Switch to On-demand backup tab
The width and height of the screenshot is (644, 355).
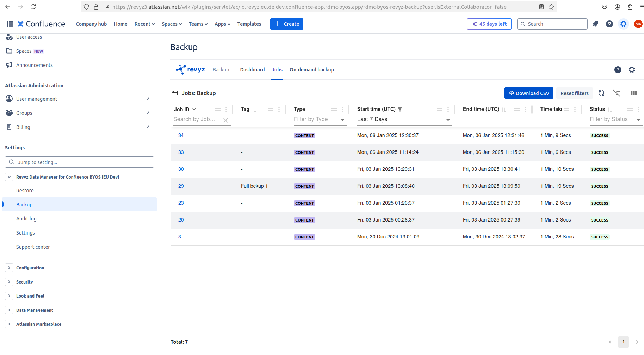312,70
